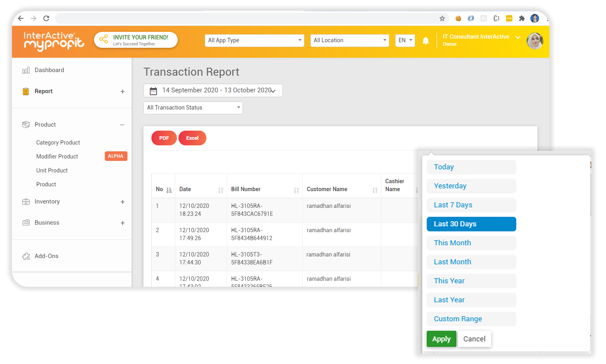
Task: Export the report as Excel
Action: (x=192, y=138)
